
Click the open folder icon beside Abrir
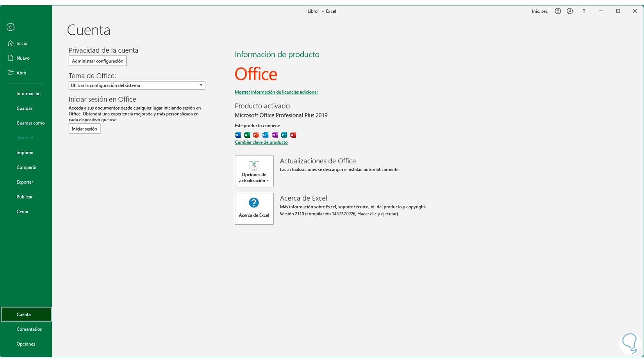[11, 73]
